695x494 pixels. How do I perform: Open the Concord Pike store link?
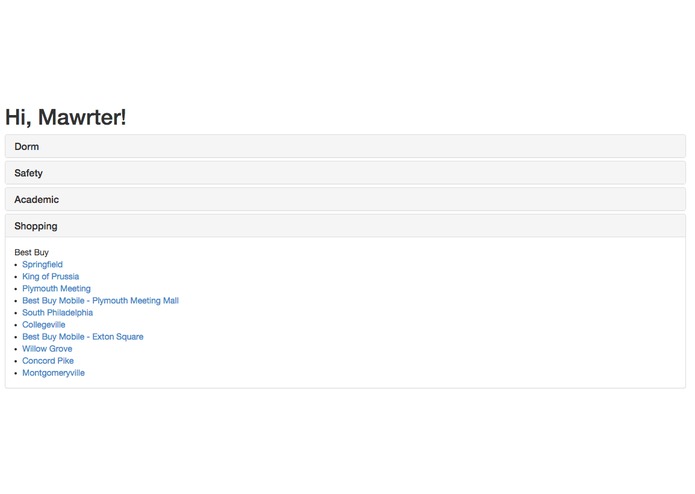[x=48, y=361]
